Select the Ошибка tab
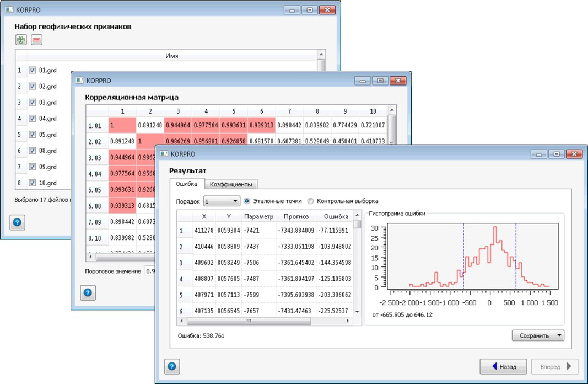Image resolution: width=588 pixels, height=384 pixels. [x=186, y=184]
